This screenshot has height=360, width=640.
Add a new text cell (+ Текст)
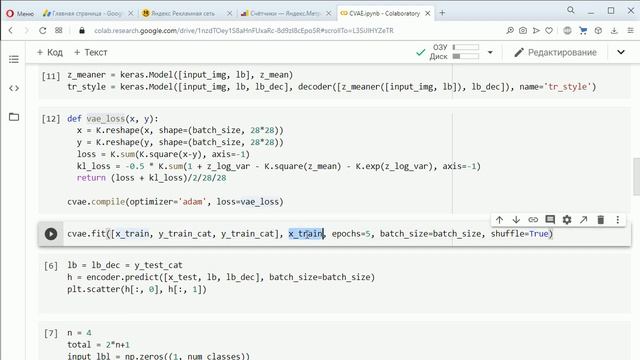[91, 52]
